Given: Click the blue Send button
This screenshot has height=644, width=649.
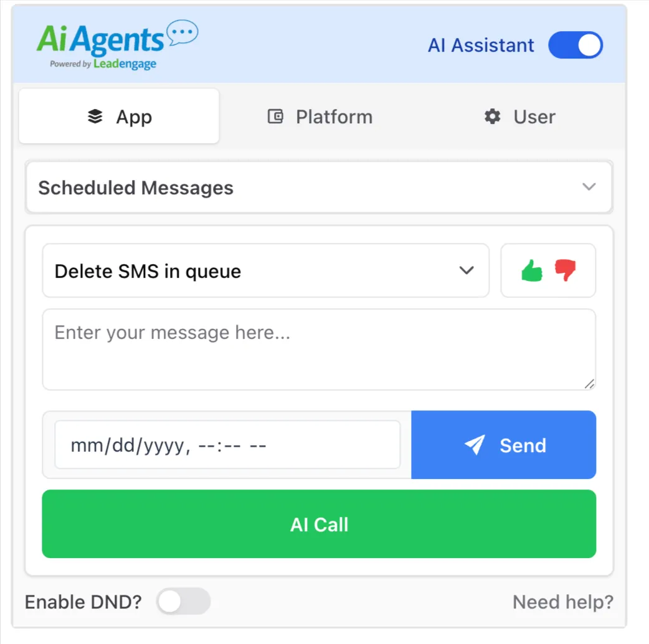Looking at the screenshot, I should pos(504,445).
